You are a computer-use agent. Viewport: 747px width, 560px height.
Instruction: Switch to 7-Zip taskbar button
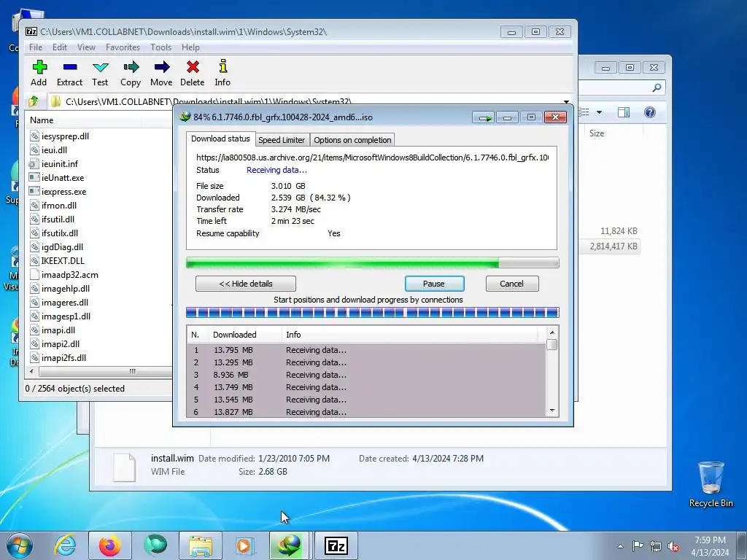pyautogui.click(x=336, y=545)
